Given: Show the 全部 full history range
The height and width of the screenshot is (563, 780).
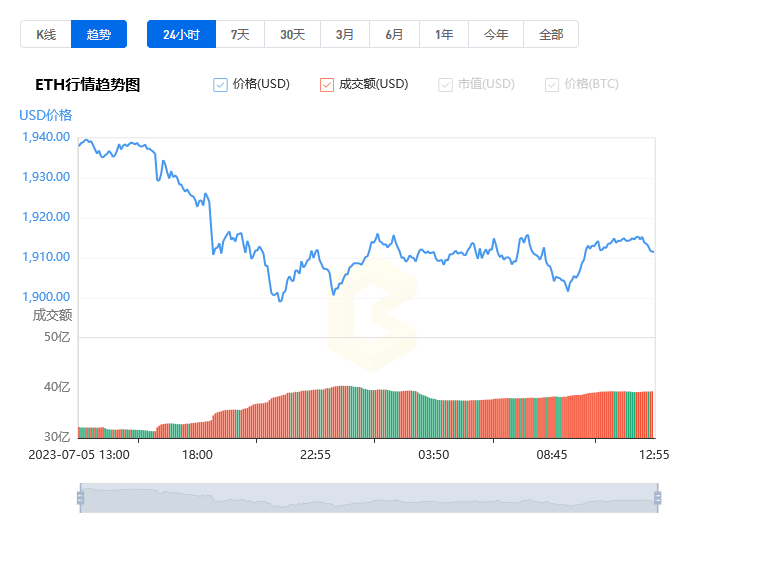Looking at the screenshot, I should [x=551, y=34].
